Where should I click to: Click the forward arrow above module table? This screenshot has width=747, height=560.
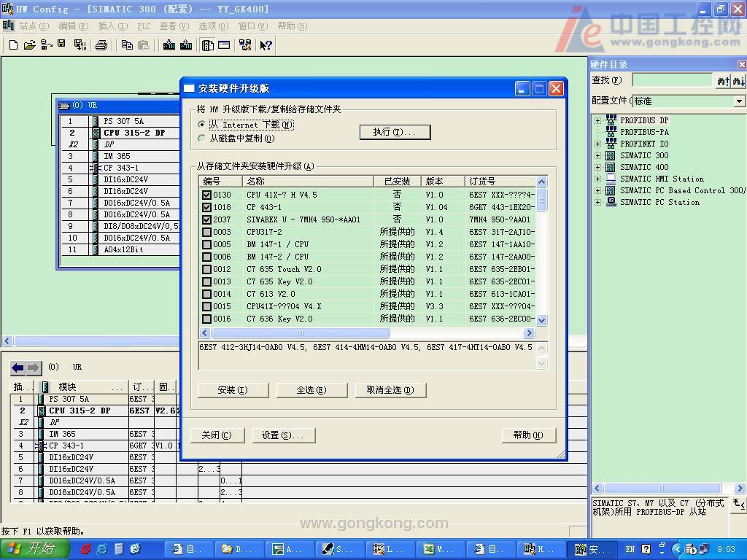pyautogui.click(x=34, y=367)
